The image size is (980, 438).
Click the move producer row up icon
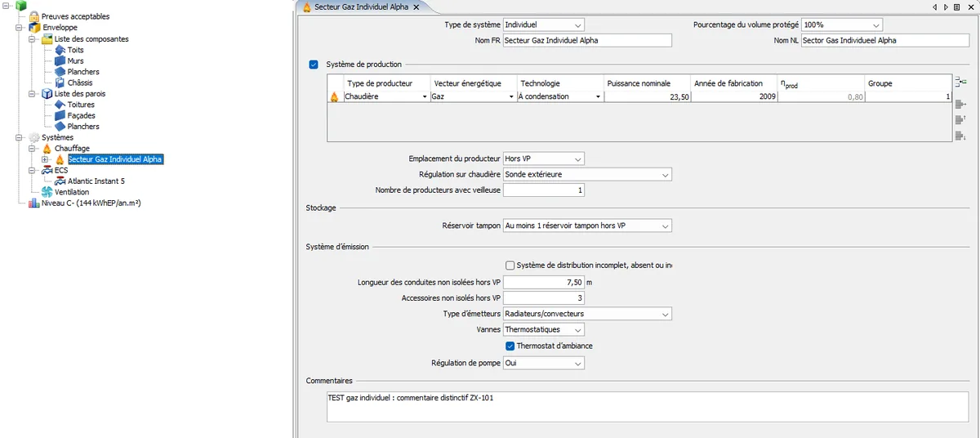click(x=960, y=119)
